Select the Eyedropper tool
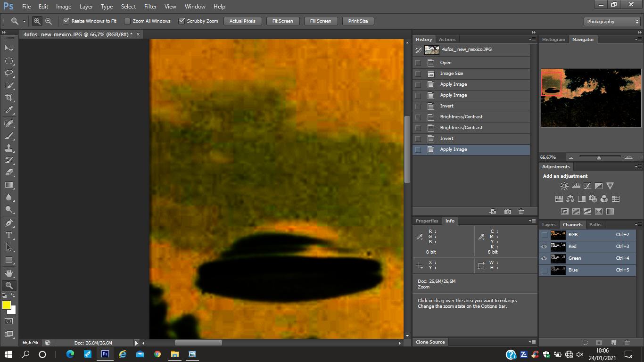 [9, 110]
